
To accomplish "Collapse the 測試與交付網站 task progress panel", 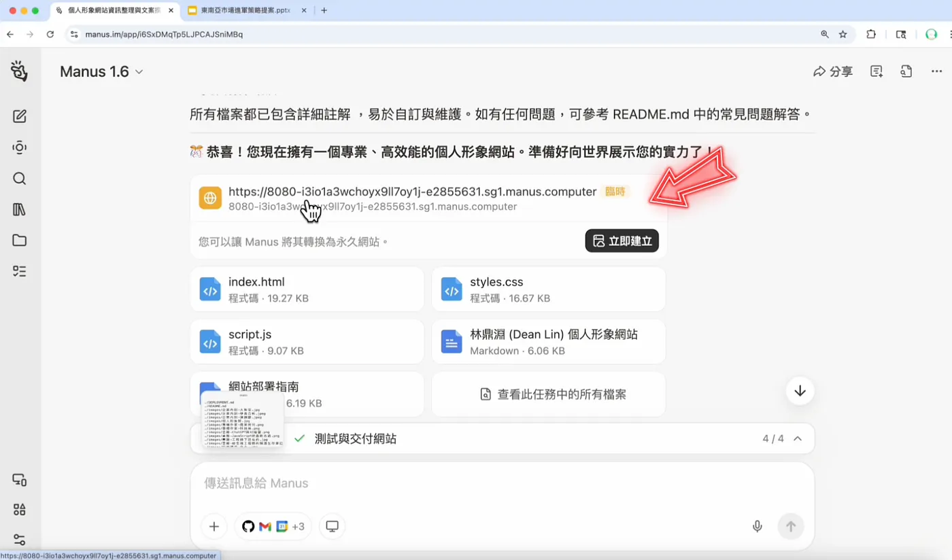I will pyautogui.click(x=798, y=438).
